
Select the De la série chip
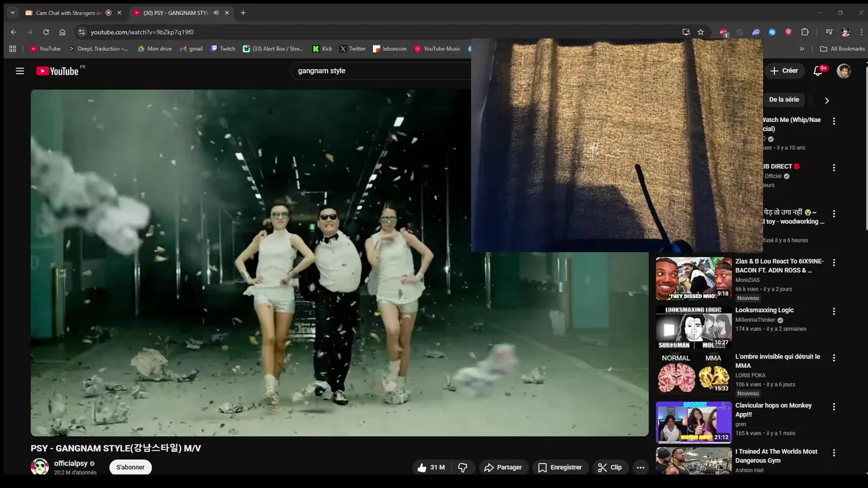pos(784,100)
